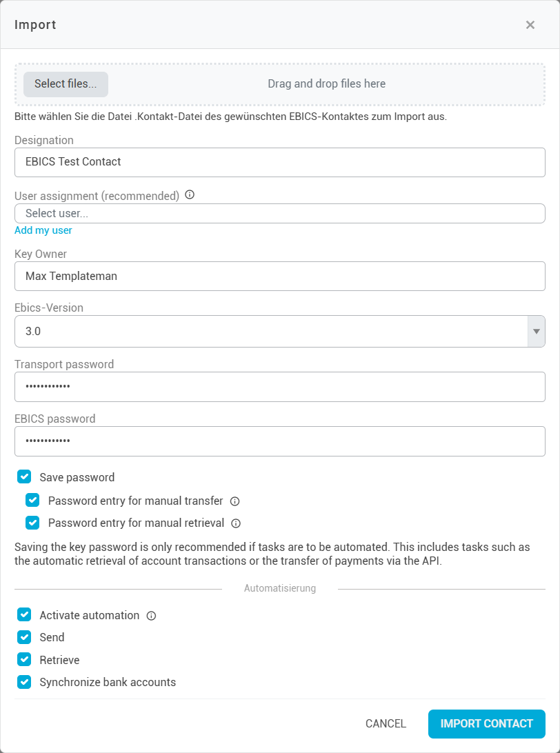This screenshot has width=560, height=753.
Task: Toggle Password entry for manual transfer
Action: (32, 501)
